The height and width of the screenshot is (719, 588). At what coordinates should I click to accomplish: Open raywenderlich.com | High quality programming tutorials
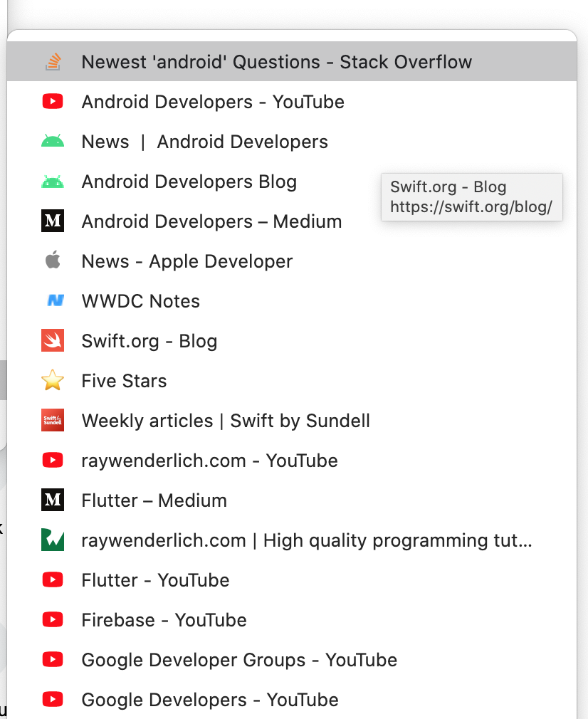point(292,540)
